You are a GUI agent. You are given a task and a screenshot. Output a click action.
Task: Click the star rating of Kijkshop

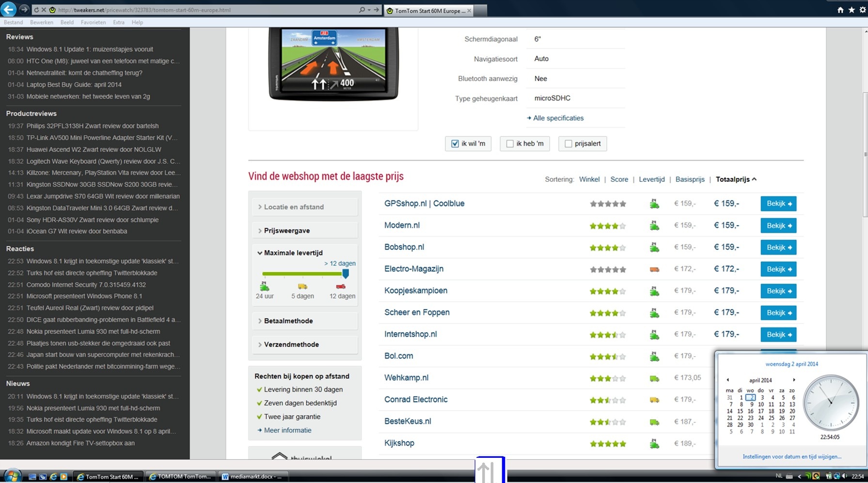tap(608, 444)
